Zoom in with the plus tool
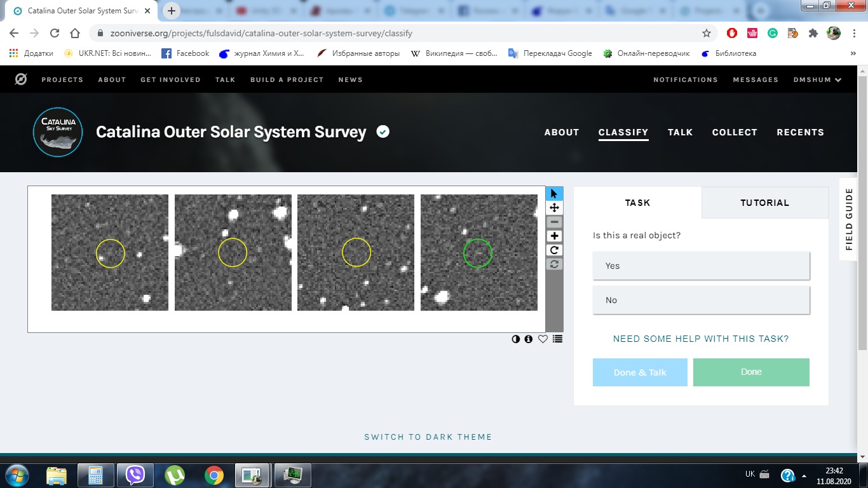The width and height of the screenshot is (868, 488). (x=554, y=236)
